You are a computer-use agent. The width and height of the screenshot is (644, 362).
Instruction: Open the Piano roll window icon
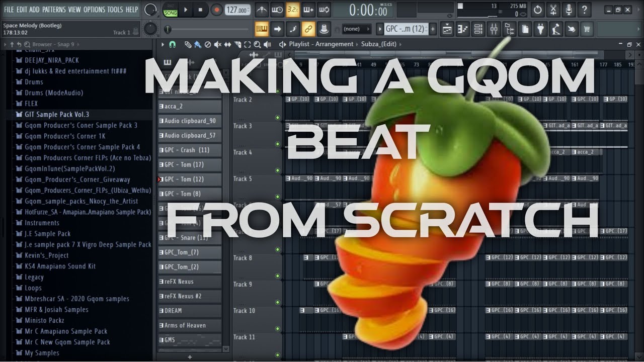tap(462, 29)
